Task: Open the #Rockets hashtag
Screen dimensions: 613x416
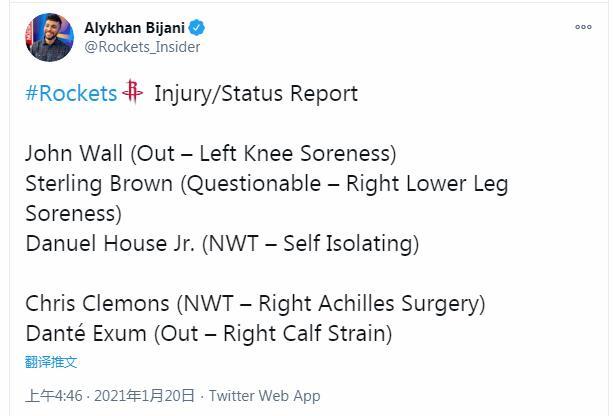Action: (71, 93)
